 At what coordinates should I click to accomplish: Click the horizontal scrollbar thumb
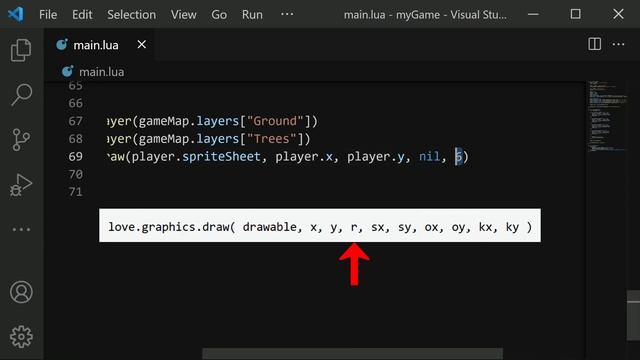[353, 353]
